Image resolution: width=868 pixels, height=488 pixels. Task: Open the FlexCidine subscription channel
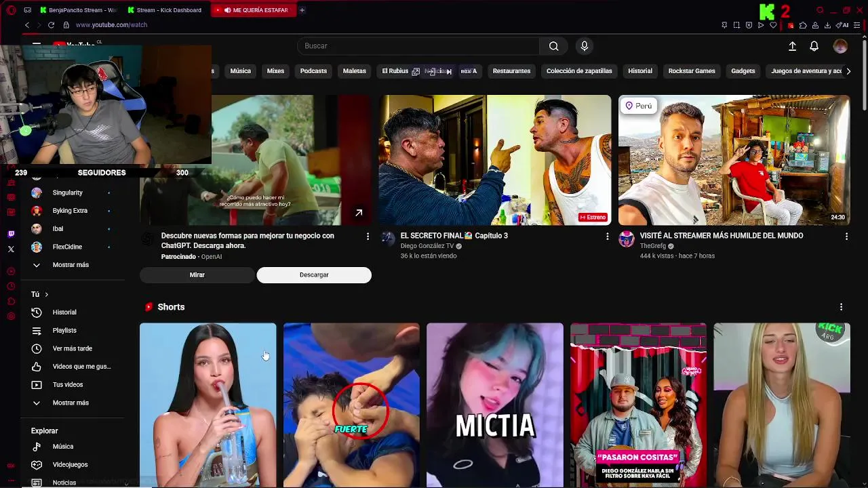[73, 247]
